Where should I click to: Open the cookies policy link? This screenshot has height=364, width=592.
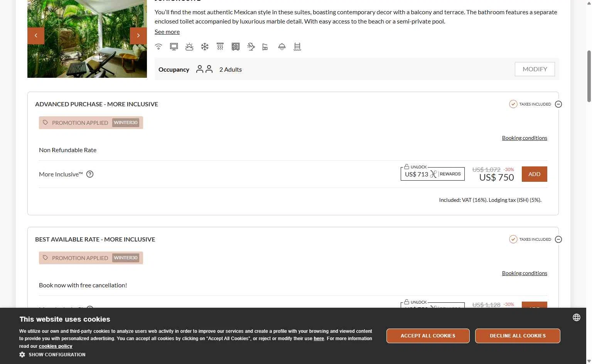pyautogui.click(x=56, y=346)
